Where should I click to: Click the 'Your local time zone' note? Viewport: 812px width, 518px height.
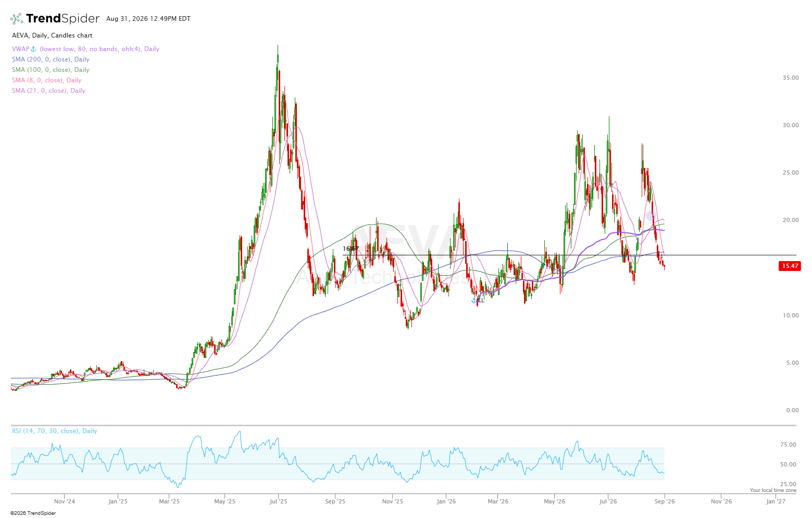pos(773,490)
